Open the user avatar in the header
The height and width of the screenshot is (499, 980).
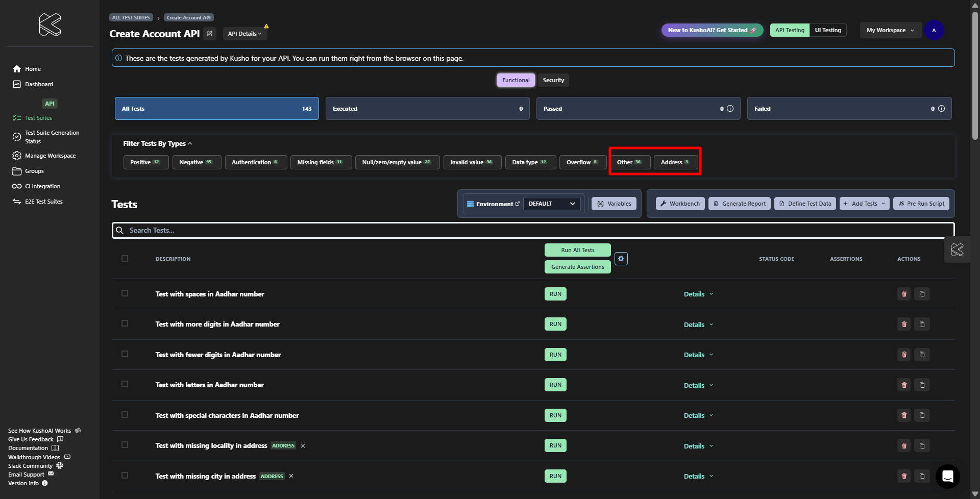coord(934,31)
